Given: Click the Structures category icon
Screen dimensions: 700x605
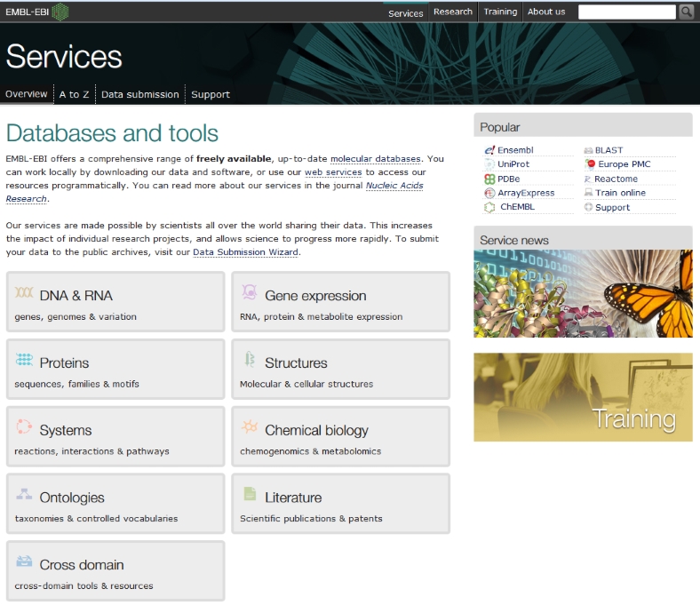Looking at the screenshot, I should pyautogui.click(x=250, y=361).
